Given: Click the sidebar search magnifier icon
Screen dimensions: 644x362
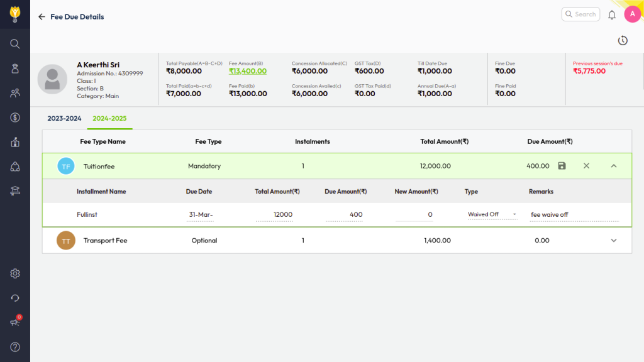Looking at the screenshot, I should click(15, 44).
